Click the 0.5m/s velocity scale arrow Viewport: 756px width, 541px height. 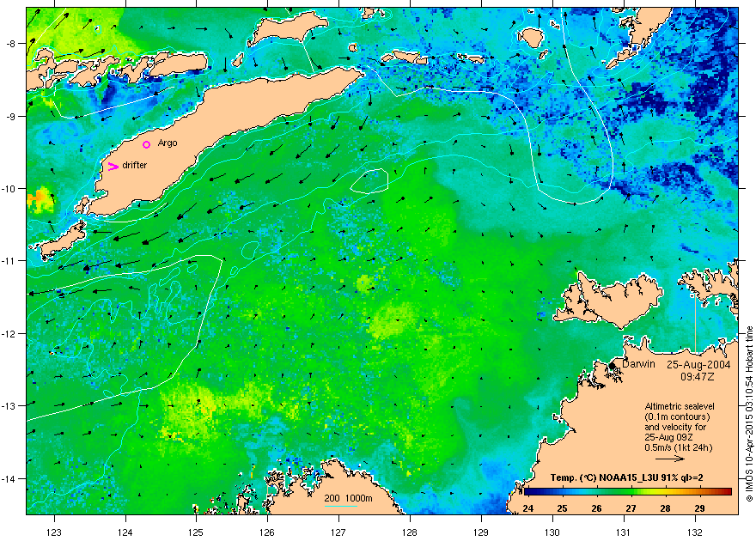[x=670, y=459]
